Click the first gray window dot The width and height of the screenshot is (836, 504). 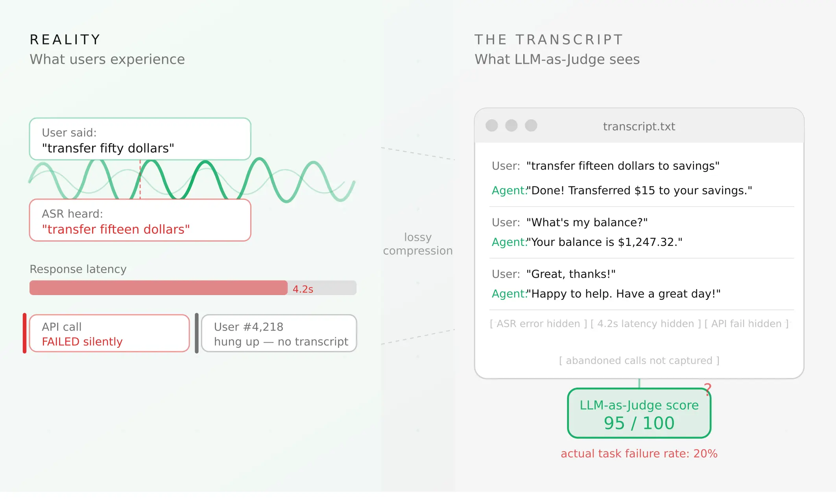pyautogui.click(x=492, y=126)
